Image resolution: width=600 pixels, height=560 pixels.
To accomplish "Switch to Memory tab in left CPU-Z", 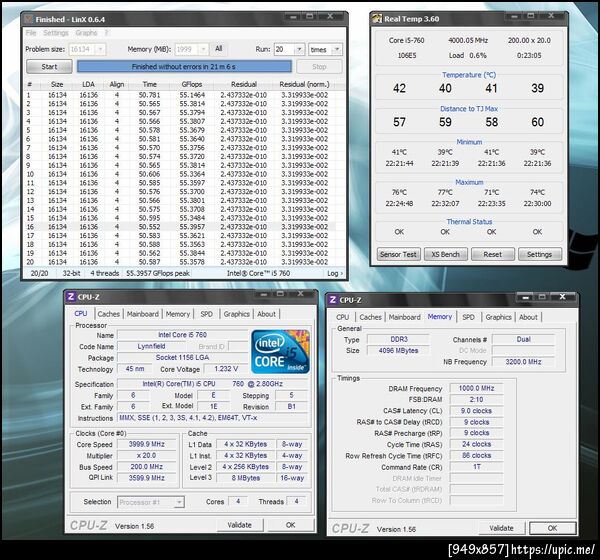I will (x=178, y=314).
